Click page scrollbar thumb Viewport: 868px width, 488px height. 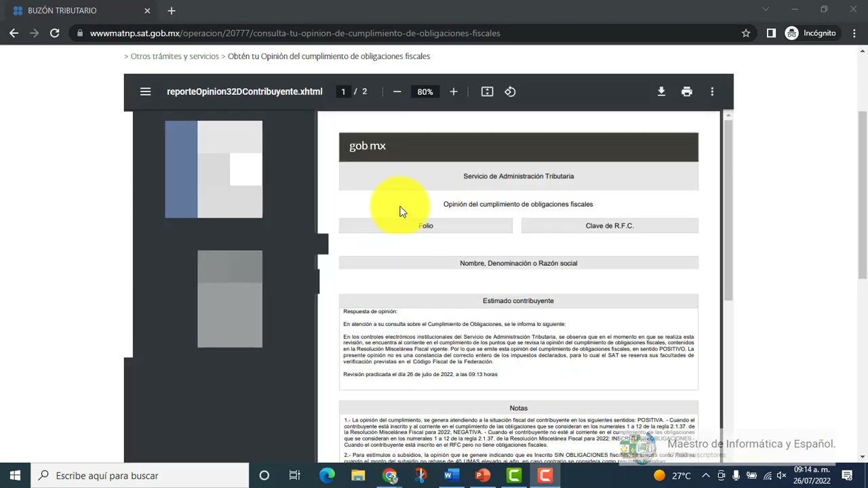(x=863, y=195)
